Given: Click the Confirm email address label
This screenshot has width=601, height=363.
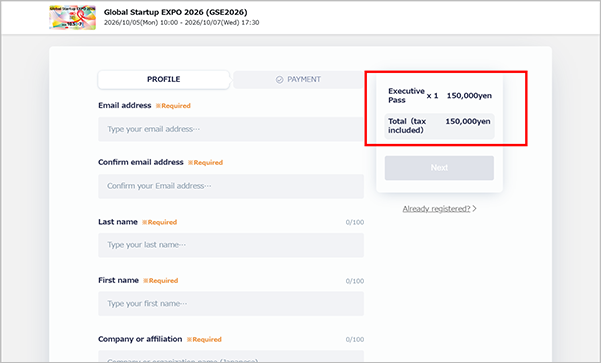Looking at the screenshot, I should click(141, 162).
